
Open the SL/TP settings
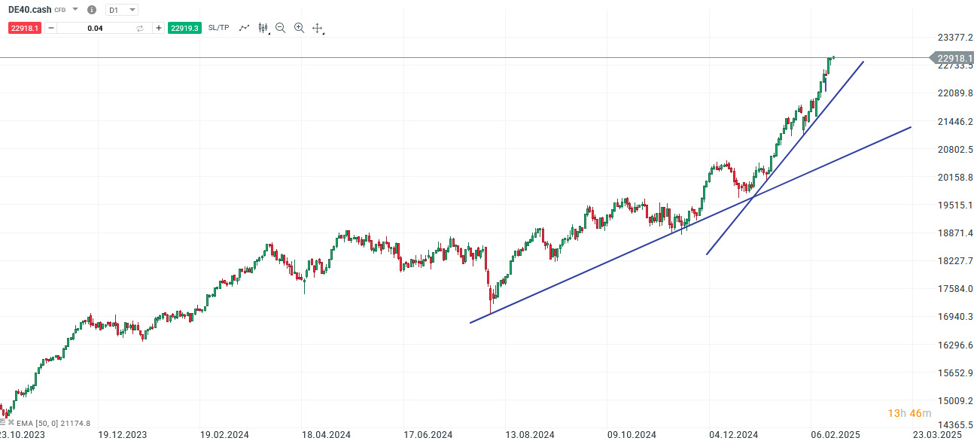pyautogui.click(x=218, y=28)
